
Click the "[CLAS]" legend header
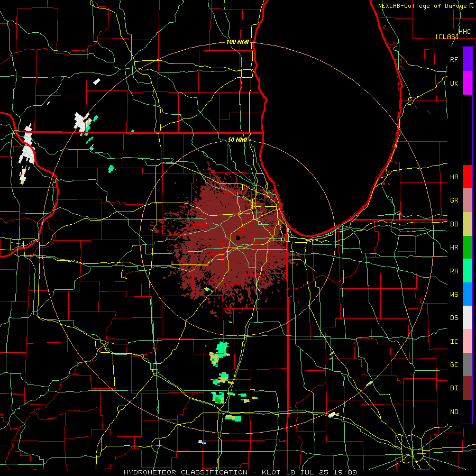pos(447,36)
